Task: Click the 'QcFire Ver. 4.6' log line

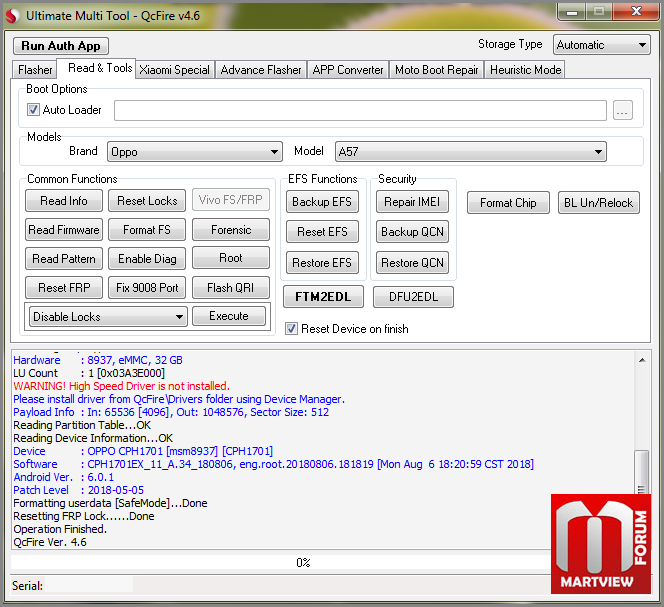Action: pos(50,542)
